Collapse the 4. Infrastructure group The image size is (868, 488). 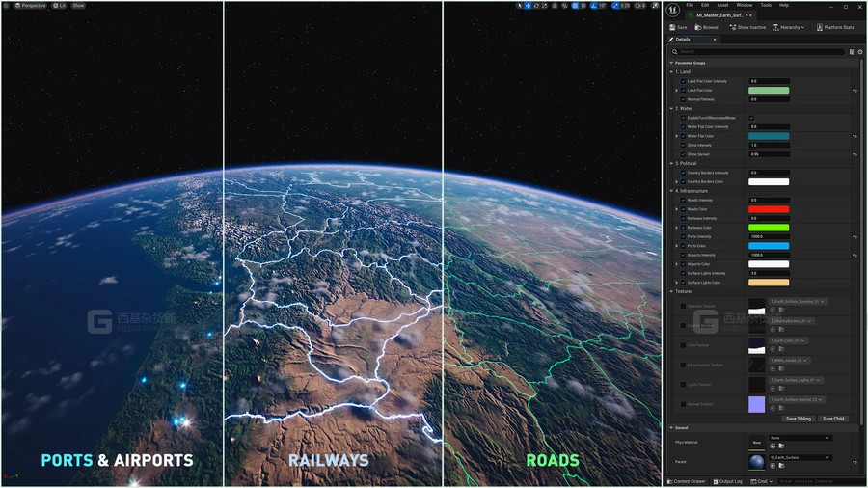click(x=672, y=191)
